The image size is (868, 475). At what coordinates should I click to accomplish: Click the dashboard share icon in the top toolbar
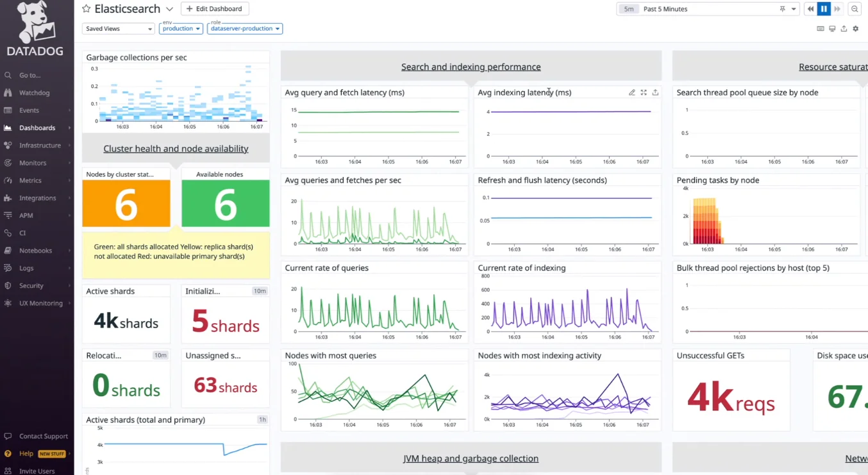tap(844, 29)
